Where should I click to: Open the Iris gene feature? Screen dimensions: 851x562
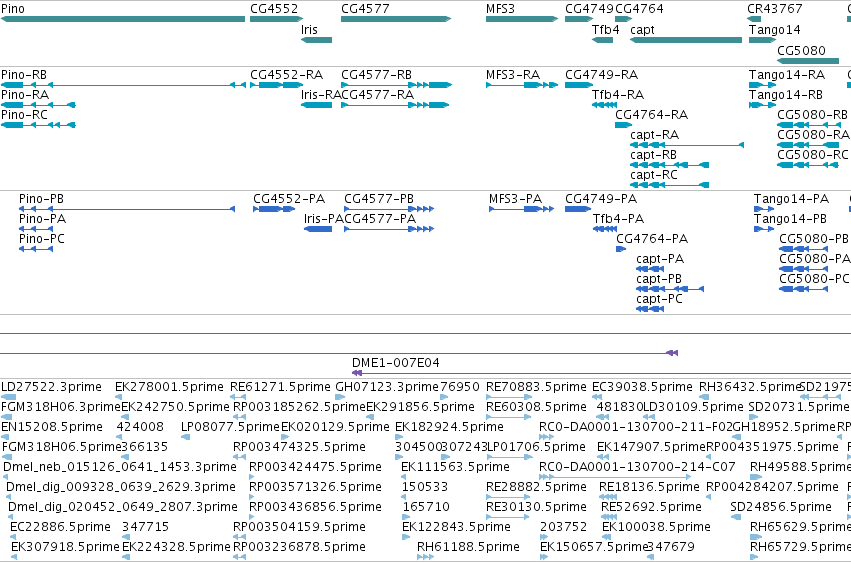click(x=316, y=40)
